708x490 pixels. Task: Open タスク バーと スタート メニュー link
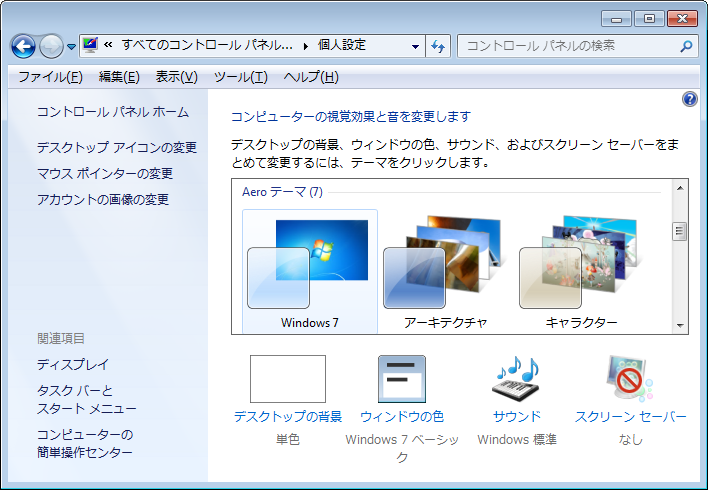point(87,400)
